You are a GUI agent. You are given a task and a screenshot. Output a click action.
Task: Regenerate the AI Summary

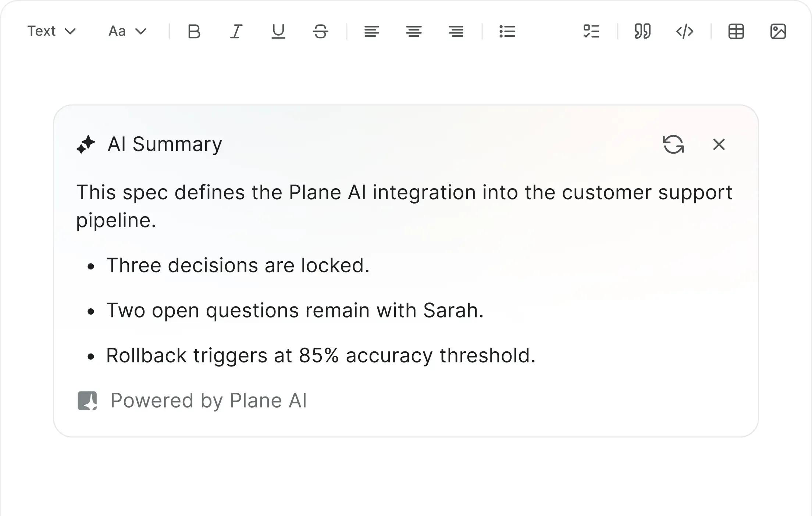[674, 145]
